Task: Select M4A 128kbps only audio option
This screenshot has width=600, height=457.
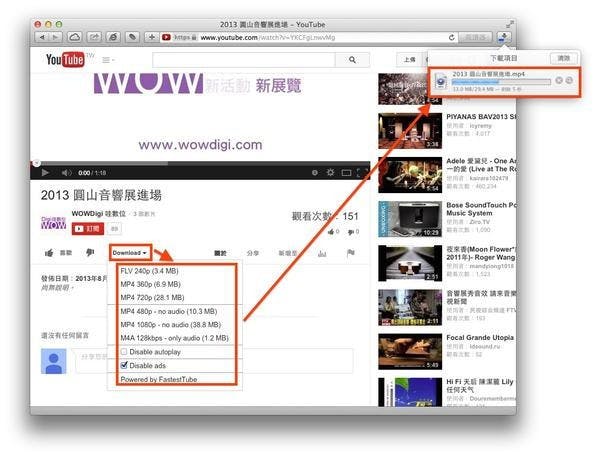Action: [176, 338]
